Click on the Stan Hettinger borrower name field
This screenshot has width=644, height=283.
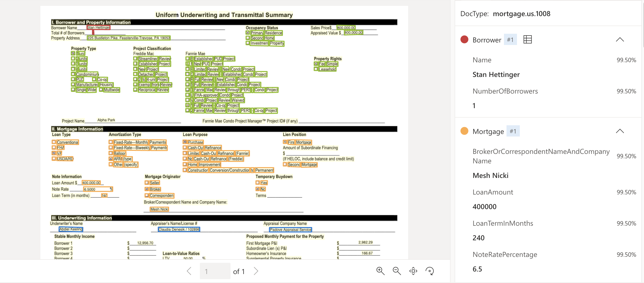pos(98,27)
